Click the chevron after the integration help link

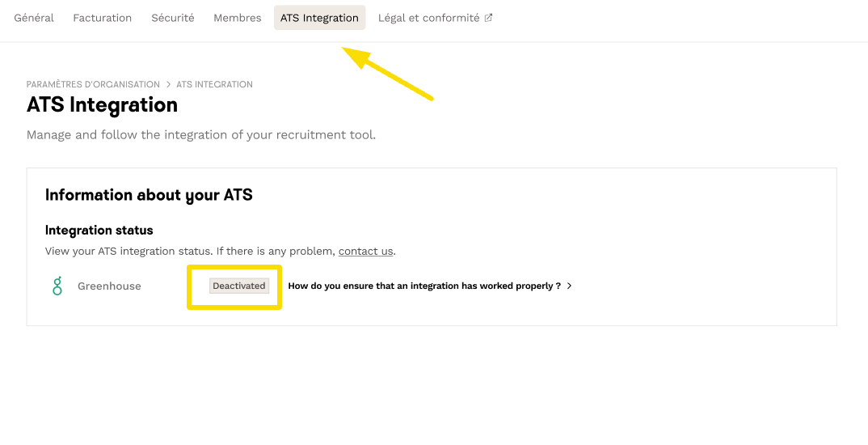tap(569, 286)
